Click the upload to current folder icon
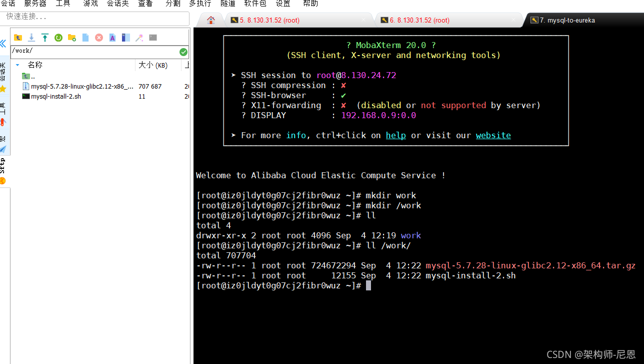 [45, 38]
